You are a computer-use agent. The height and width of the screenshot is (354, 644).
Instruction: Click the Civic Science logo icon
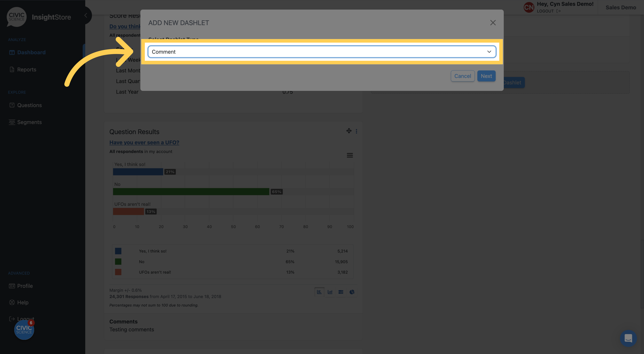click(x=17, y=17)
